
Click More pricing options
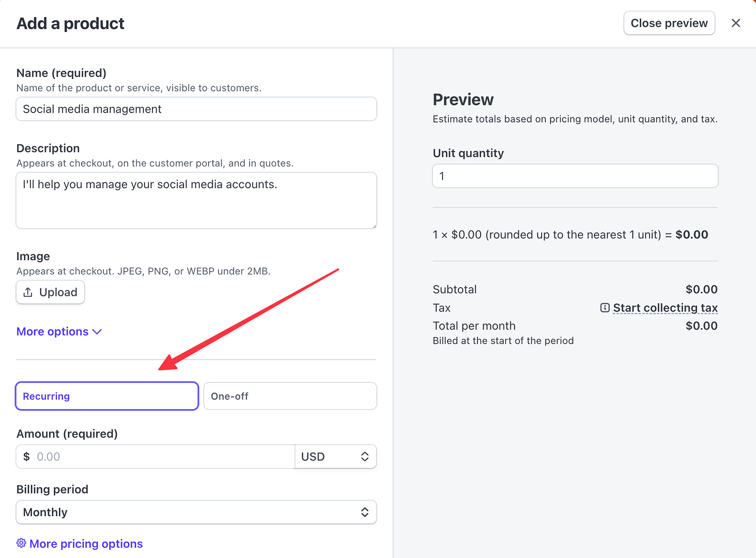(x=86, y=543)
